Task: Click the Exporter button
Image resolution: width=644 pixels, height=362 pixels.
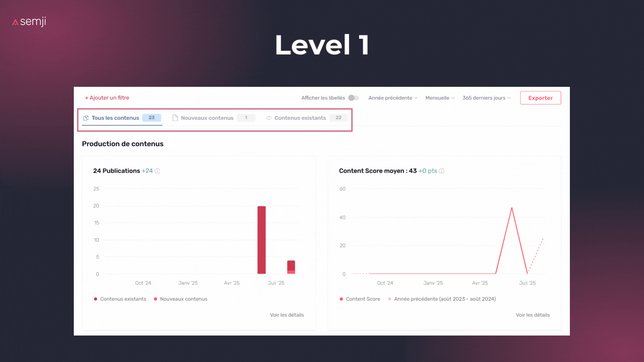Action: [540, 98]
